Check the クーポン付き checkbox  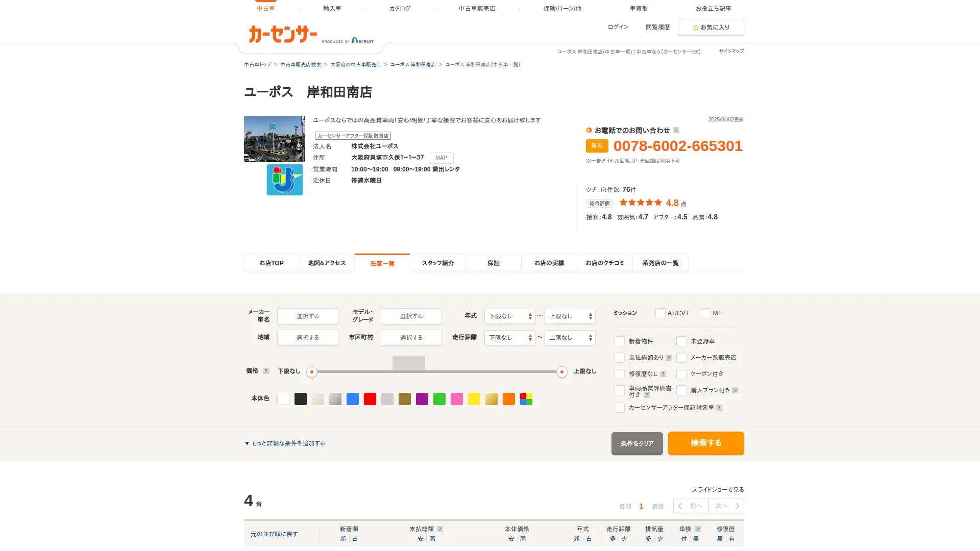click(x=681, y=374)
